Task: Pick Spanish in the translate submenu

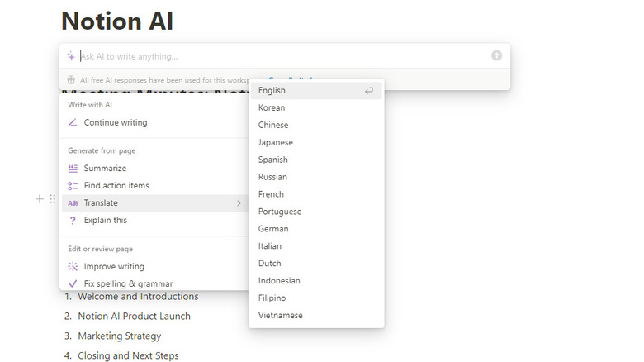Action: coord(273,160)
